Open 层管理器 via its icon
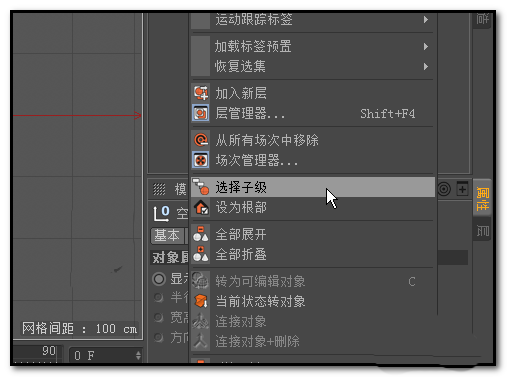507x377 pixels. tap(201, 113)
